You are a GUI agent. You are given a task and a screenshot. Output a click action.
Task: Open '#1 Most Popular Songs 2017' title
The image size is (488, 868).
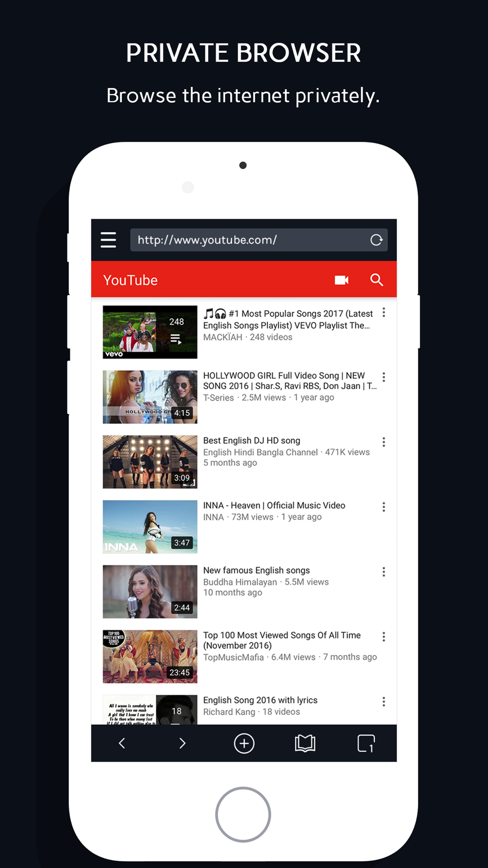pyautogui.click(x=288, y=319)
